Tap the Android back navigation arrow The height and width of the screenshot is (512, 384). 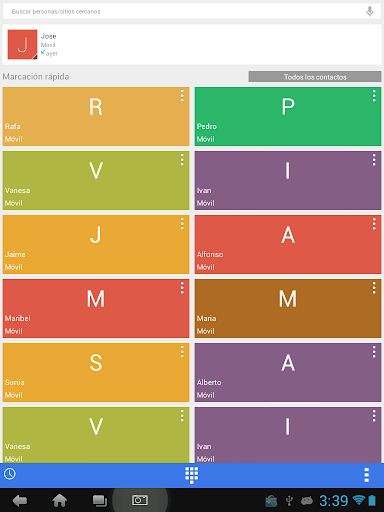[x=20, y=500]
